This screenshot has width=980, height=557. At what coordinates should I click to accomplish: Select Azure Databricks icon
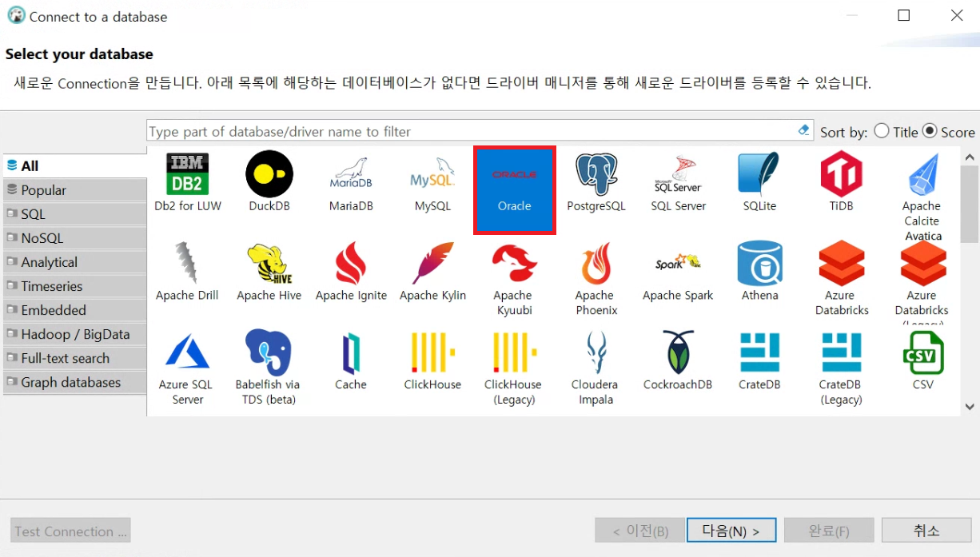coord(842,278)
